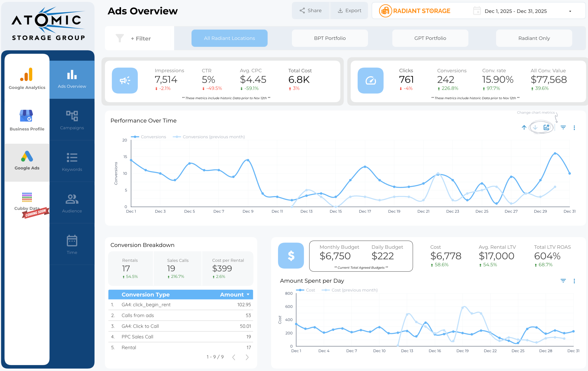Select the Radiant Only filter
This screenshot has height=371, width=588.
(534, 38)
